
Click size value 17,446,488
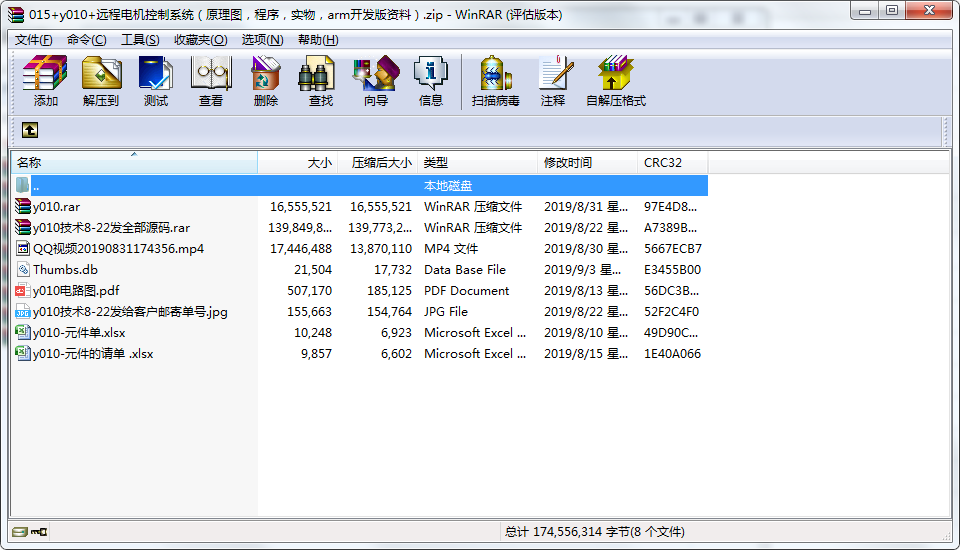301,249
